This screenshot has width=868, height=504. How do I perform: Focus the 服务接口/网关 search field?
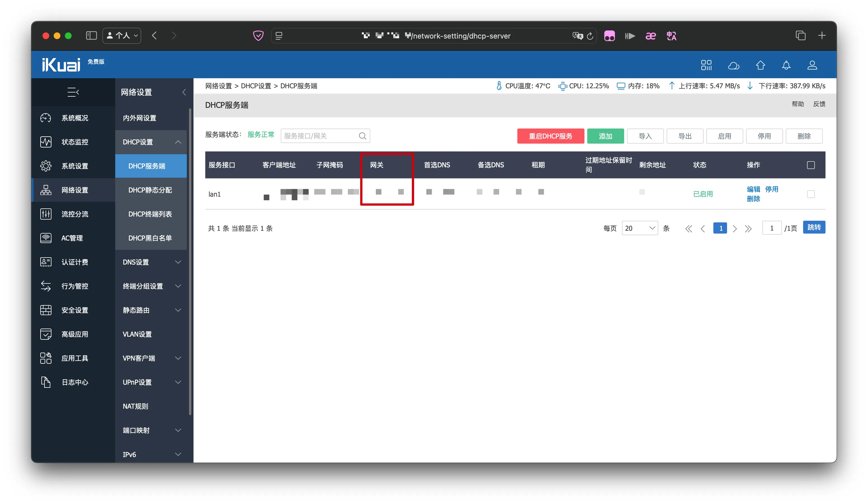[325, 136]
